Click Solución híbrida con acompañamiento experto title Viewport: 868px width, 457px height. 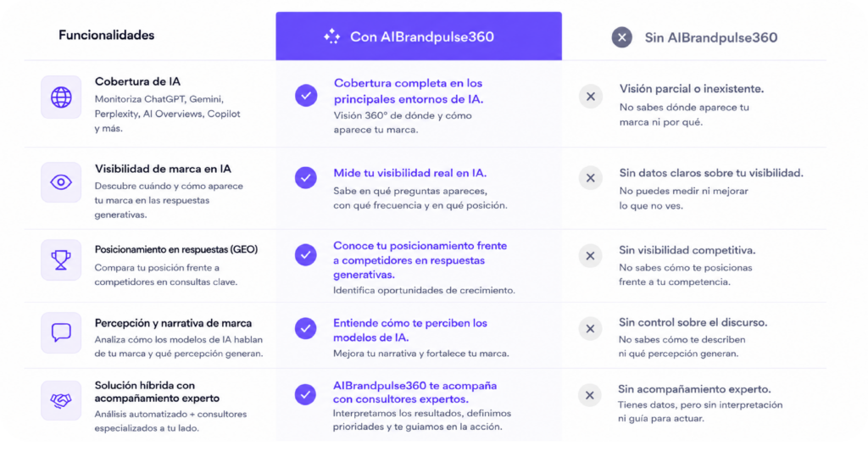157,392
